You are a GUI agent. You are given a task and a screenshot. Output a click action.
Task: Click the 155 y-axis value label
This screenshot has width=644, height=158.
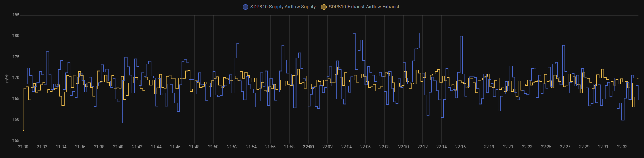(16, 141)
